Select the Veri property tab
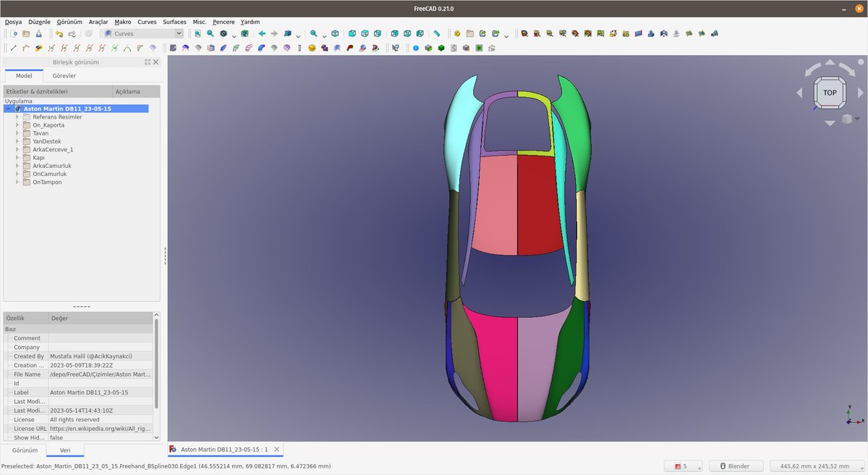Screen dimensions: 868x475 coord(65,450)
